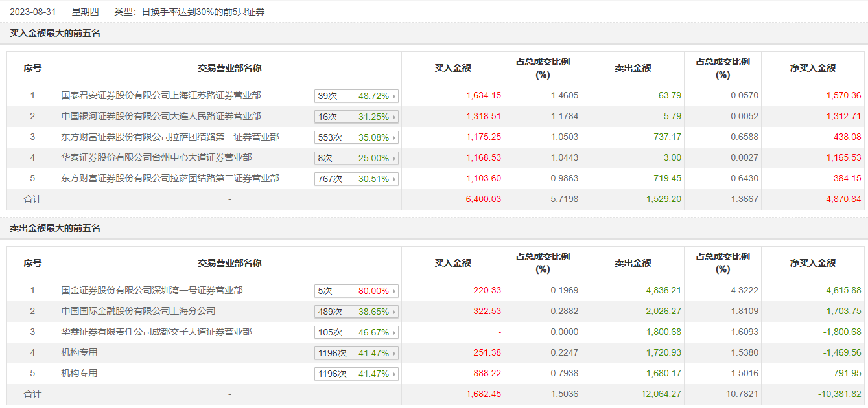Select the 星期四 weekday label
This screenshot has height=408, width=868.
[86, 12]
